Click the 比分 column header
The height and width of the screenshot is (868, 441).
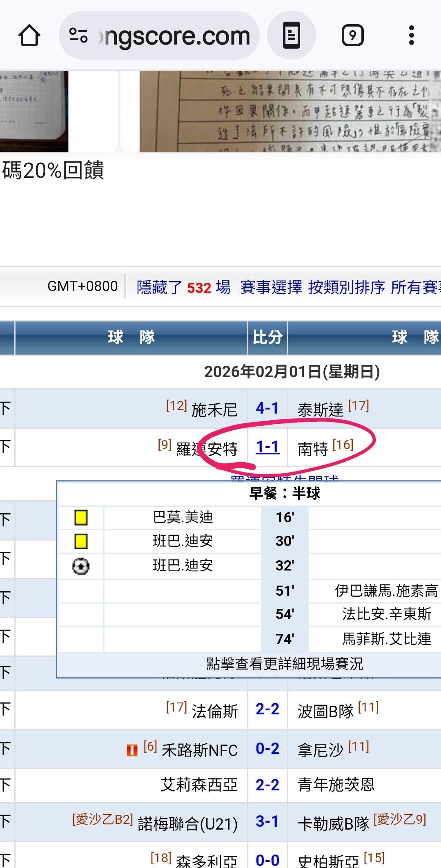[x=267, y=338]
